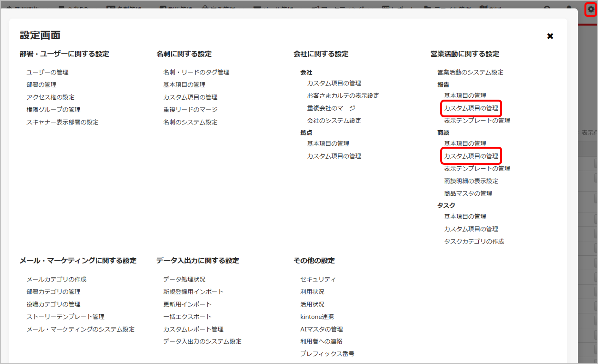
Task: Open 部署の管理 link
Action: coord(41,85)
